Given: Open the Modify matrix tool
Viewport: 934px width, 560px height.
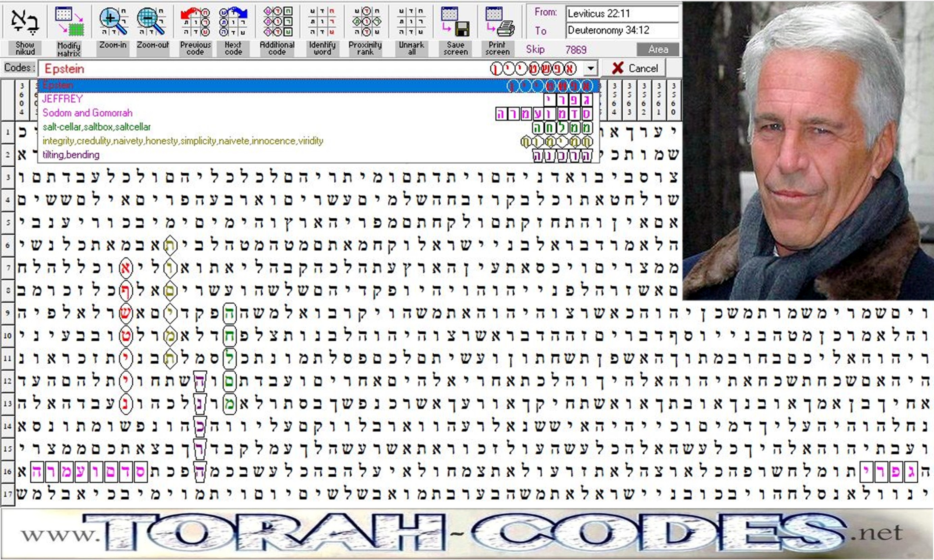Looking at the screenshot, I should (69, 22).
